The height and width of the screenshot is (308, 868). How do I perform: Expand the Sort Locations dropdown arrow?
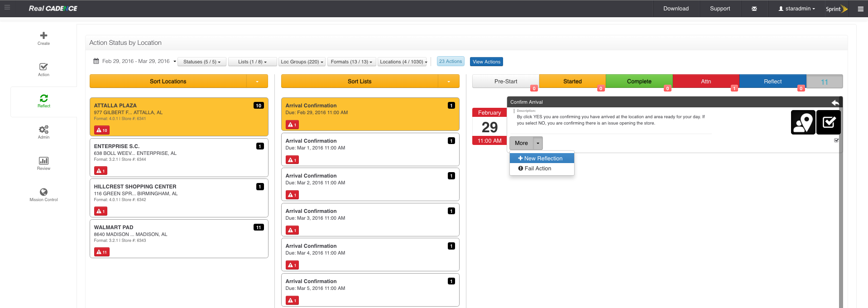pyautogui.click(x=257, y=82)
